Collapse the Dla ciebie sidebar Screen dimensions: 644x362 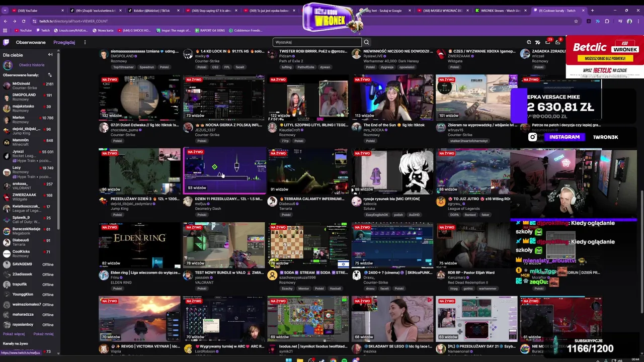click(x=50, y=54)
